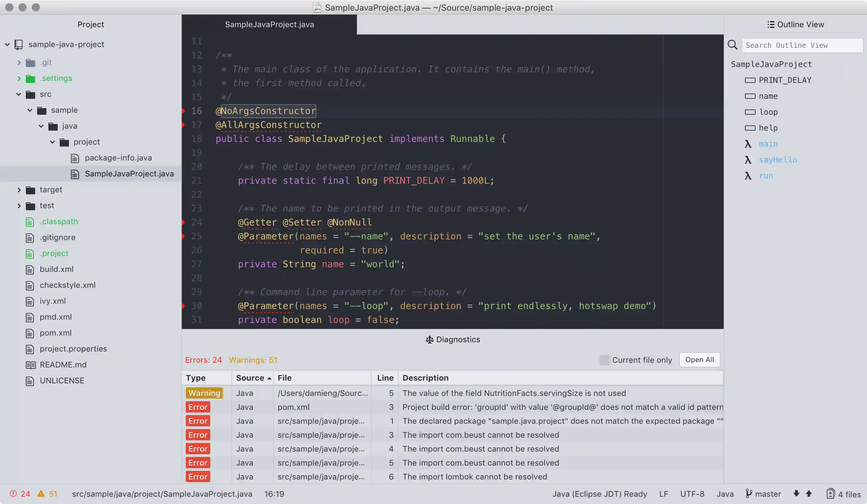Select the sayHello method in Outline View
Screen dimensions: 867x504
(x=778, y=159)
